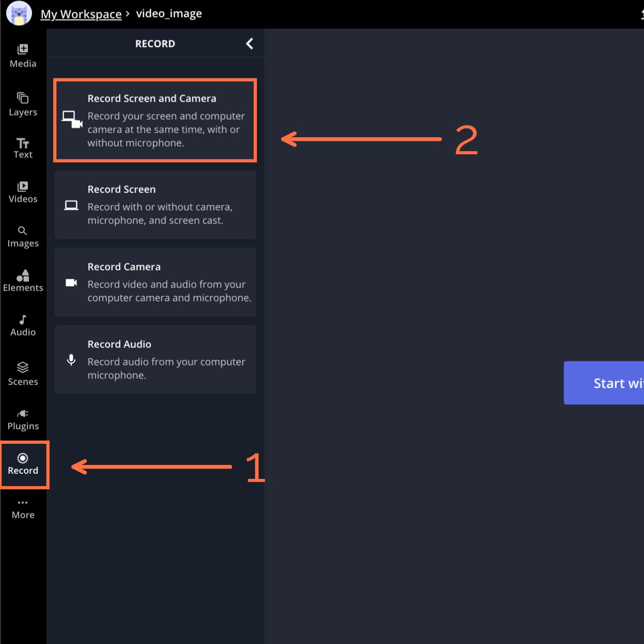
Task: Select the Record tab in sidebar
Action: 23,464
